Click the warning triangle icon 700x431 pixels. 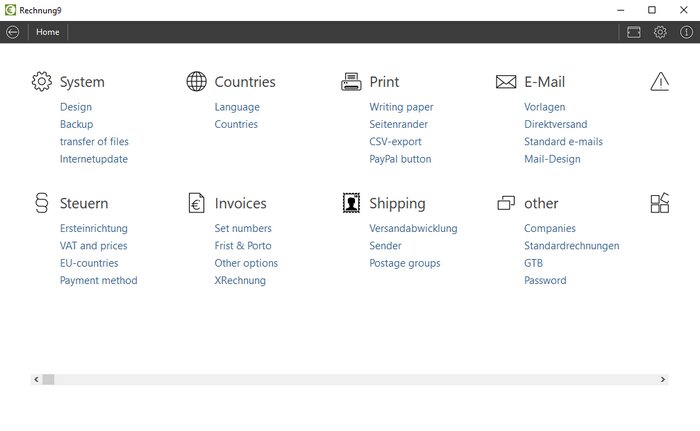tap(660, 81)
